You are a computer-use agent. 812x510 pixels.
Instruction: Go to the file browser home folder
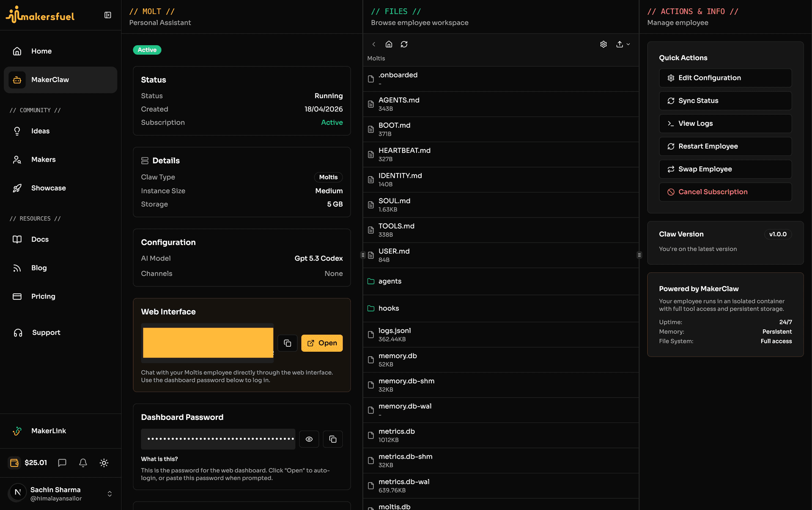pyautogui.click(x=389, y=44)
